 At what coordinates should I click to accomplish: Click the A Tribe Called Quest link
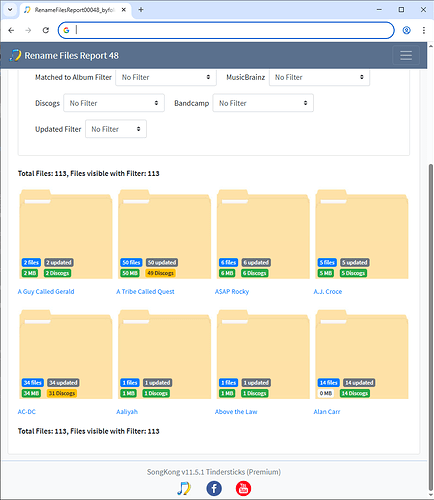[145, 291]
